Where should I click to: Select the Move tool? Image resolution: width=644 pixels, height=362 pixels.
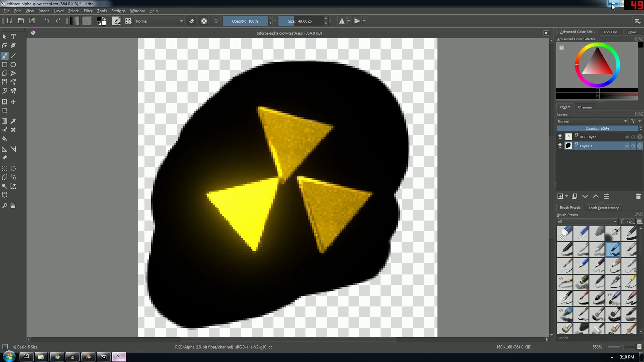coord(13,102)
